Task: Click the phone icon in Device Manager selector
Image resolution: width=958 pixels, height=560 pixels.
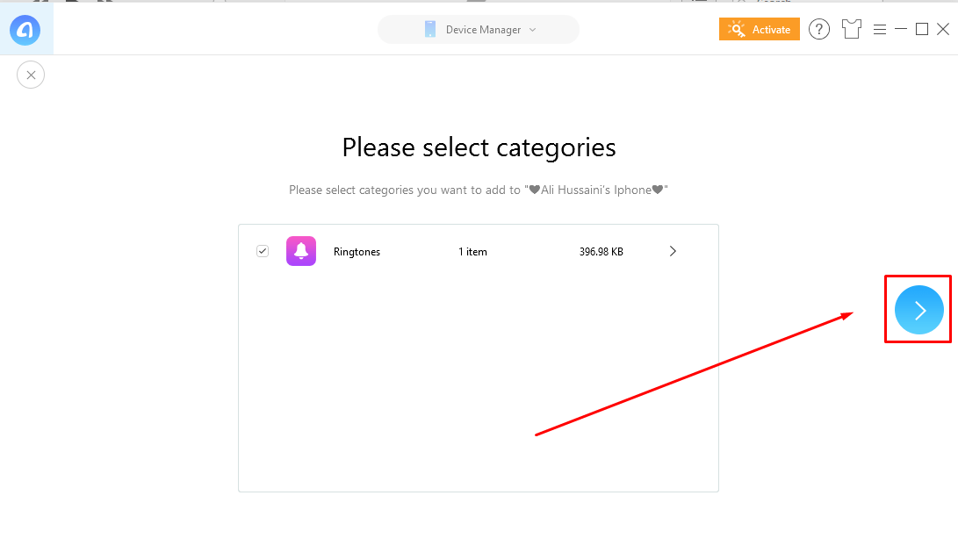Action: point(429,29)
